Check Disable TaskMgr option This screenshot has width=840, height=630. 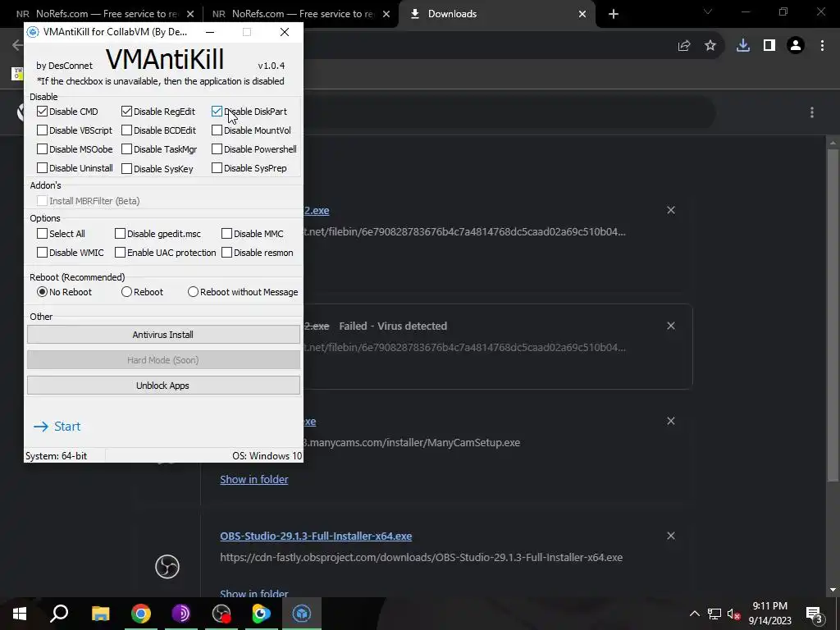click(x=126, y=149)
